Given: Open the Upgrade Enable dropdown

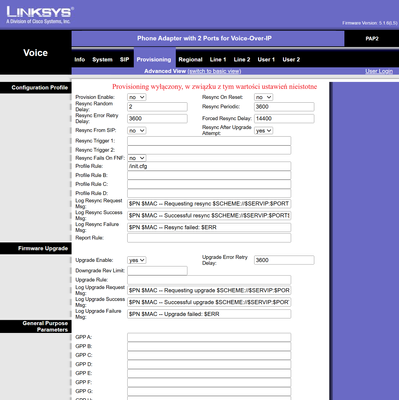Looking at the screenshot, I should point(137,260).
